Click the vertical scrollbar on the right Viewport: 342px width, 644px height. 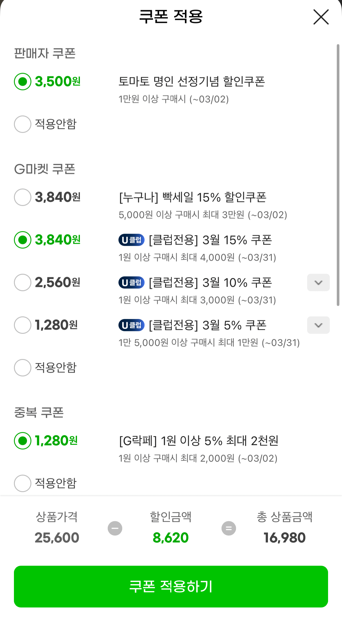(x=338, y=174)
